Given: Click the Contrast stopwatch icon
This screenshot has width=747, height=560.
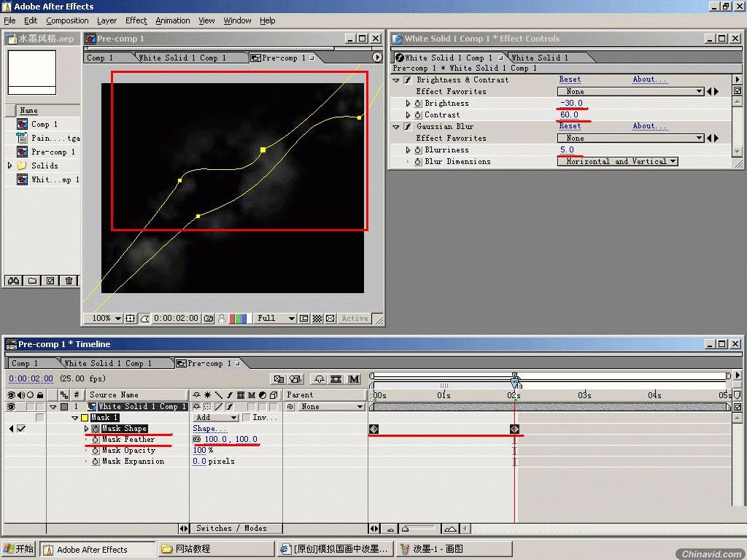Looking at the screenshot, I should click(x=418, y=114).
